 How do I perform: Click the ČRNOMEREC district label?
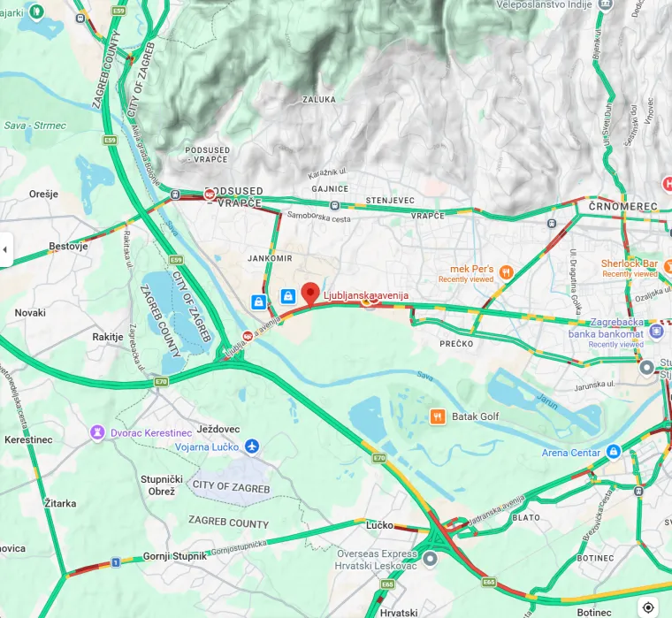[622, 206]
